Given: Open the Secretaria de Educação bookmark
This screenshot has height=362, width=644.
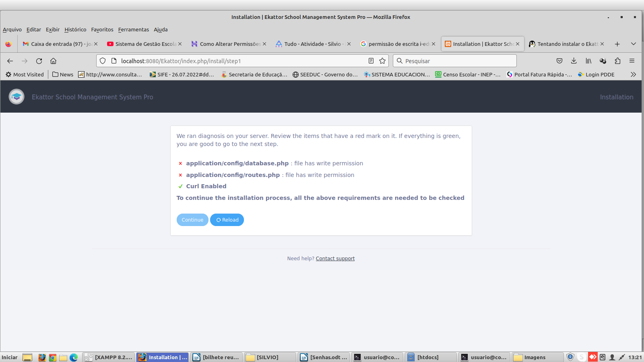Looking at the screenshot, I should click(254, 74).
